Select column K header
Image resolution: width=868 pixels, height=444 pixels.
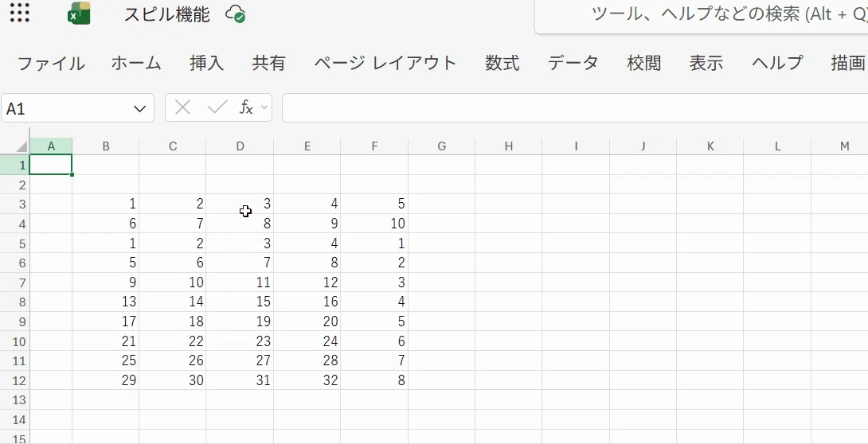coord(710,146)
